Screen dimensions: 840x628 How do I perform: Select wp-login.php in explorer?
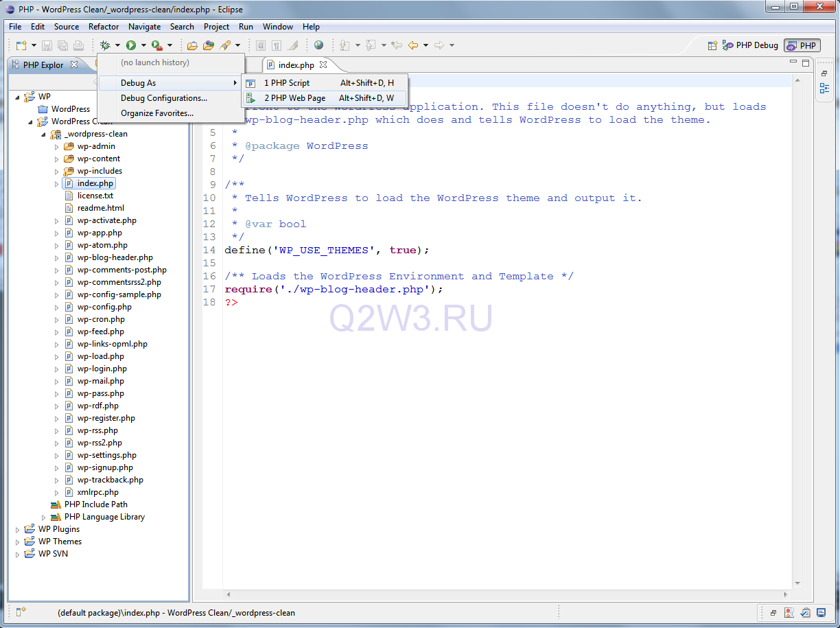coord(102,369)
